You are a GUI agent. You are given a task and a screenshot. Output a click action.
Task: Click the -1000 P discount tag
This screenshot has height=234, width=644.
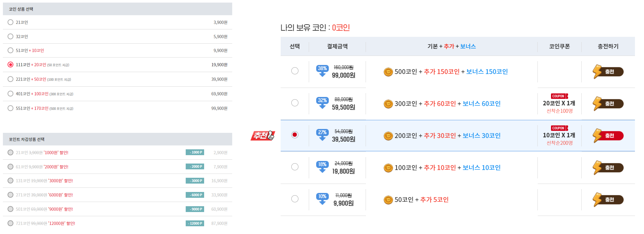pyautogui.click(x=195, y=152)
